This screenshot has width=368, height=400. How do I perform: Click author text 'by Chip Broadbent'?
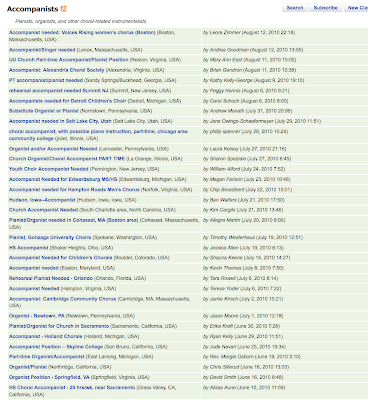tap(224, 190)
